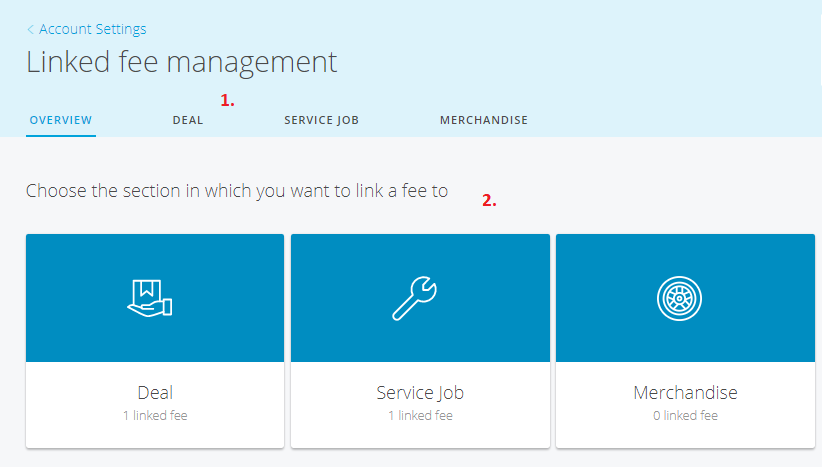Click the tire wheel Merchandise icon
The height and width of the screenshot is (467, 822).
tap(679, 298)
